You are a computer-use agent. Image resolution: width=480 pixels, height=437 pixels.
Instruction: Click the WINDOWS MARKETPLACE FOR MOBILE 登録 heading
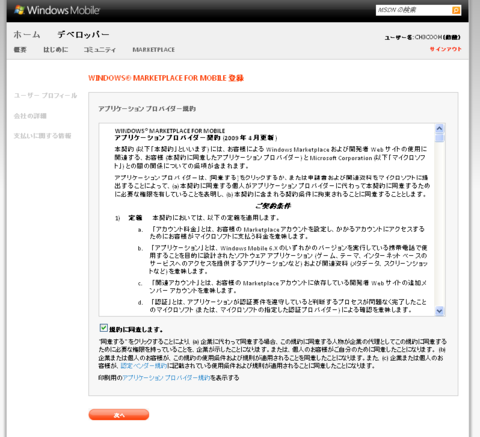[166, 78]
